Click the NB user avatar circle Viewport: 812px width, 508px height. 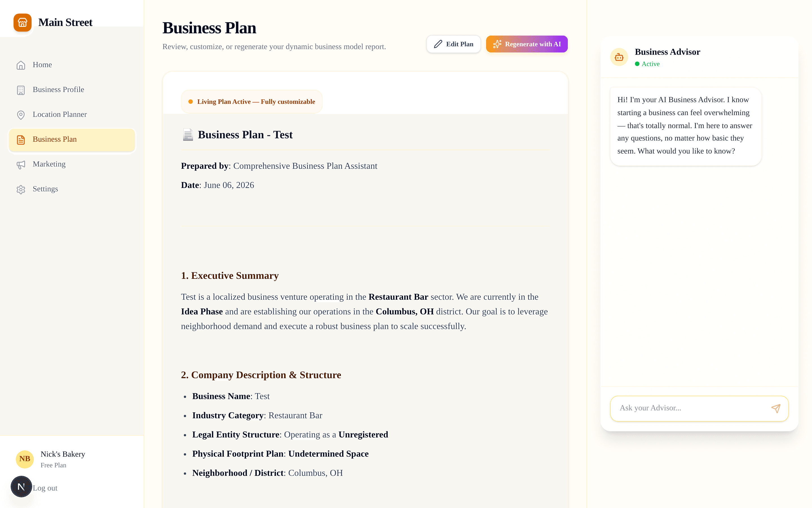coord(25,459)
